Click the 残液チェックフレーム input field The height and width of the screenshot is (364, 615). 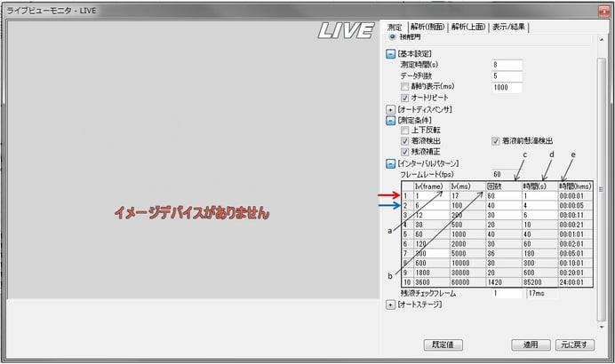pos(507,293)
